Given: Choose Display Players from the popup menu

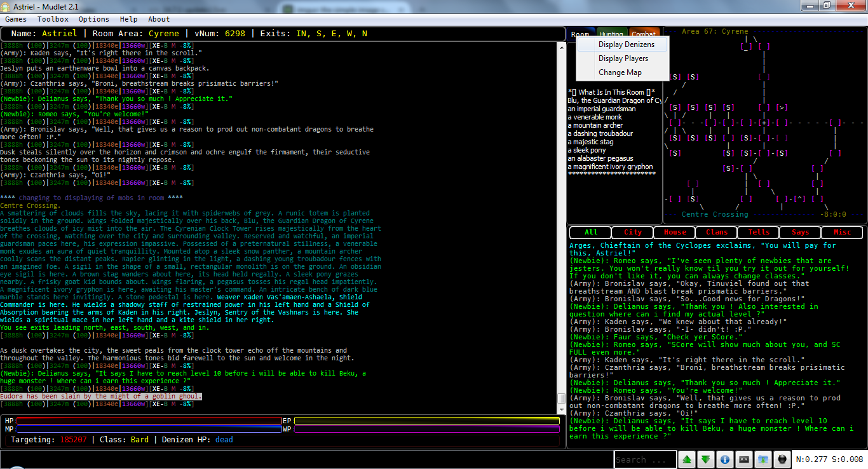Looking at the screenshot, I should 623,58.
